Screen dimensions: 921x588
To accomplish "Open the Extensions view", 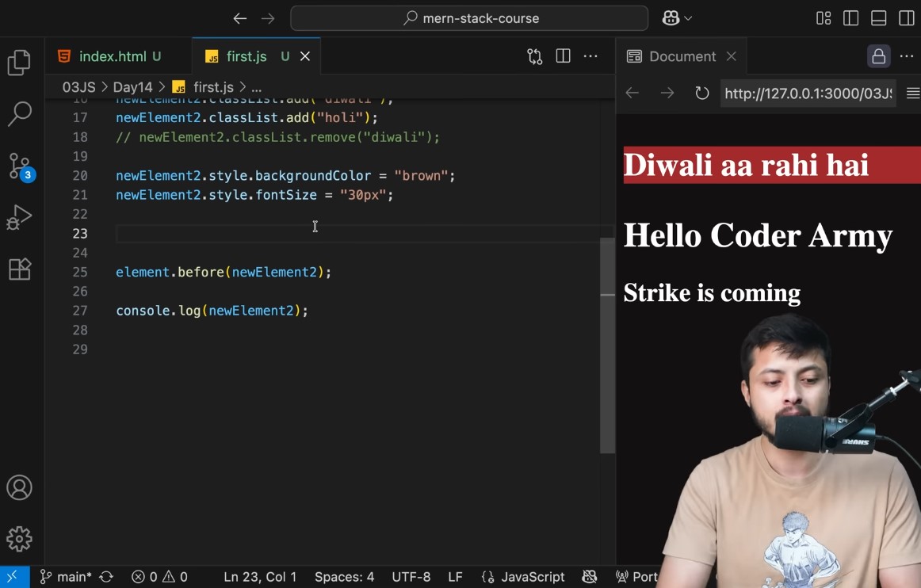I will (x=19, y=269).
